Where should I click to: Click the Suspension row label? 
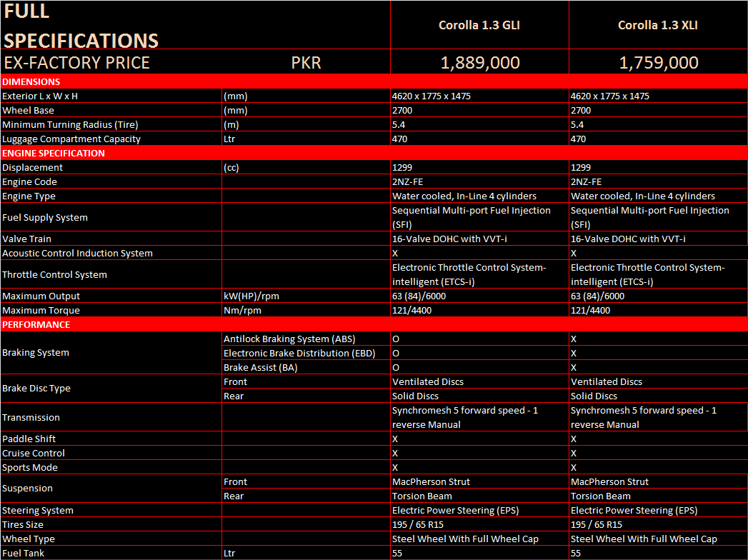tap(27, 488)
